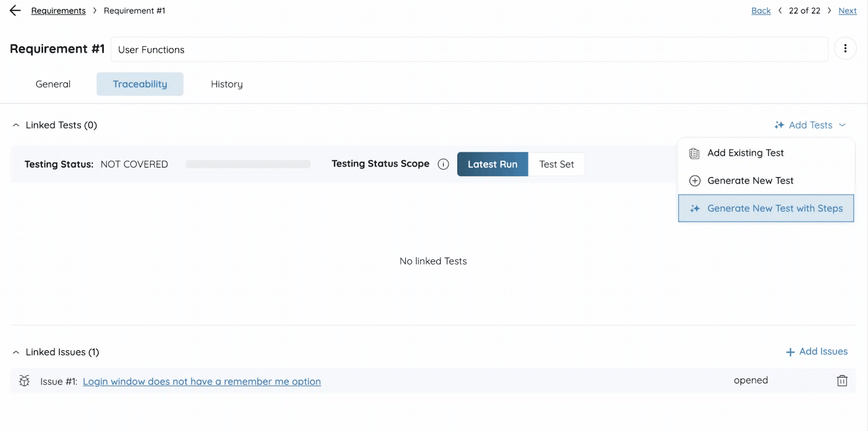
Task: Click the bug icon beside Issue #1
Action: click(x=24, y=381)
